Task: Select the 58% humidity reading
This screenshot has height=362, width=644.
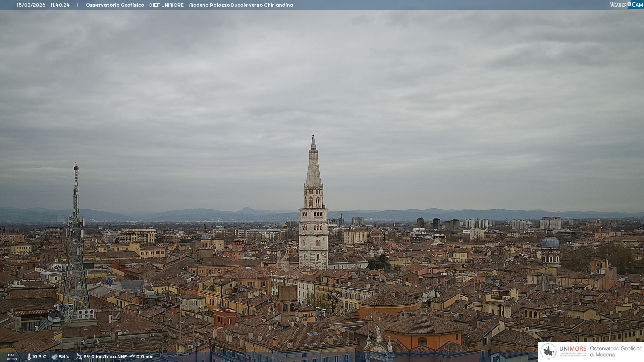Action: coord(64,357)
